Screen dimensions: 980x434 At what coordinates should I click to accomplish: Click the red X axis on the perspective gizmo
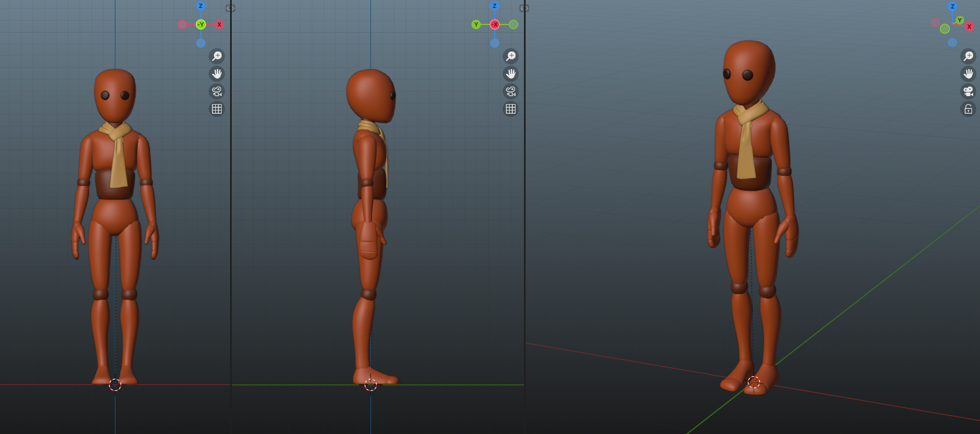[969, 27]
